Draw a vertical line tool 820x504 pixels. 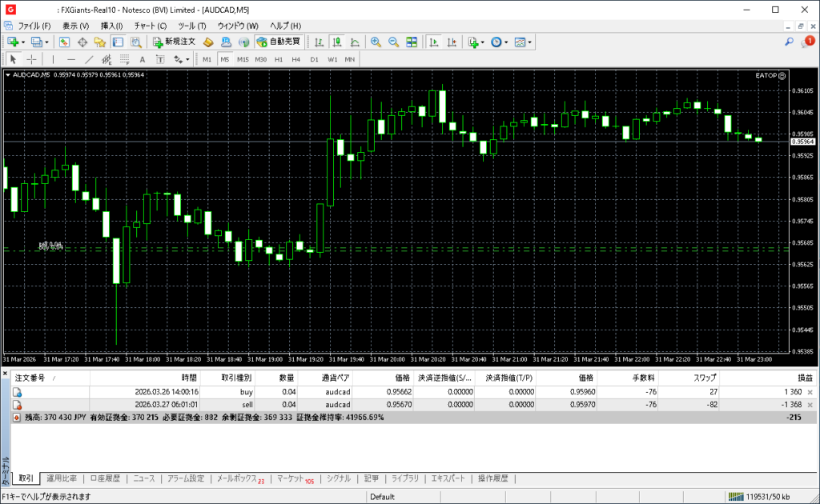54,59
